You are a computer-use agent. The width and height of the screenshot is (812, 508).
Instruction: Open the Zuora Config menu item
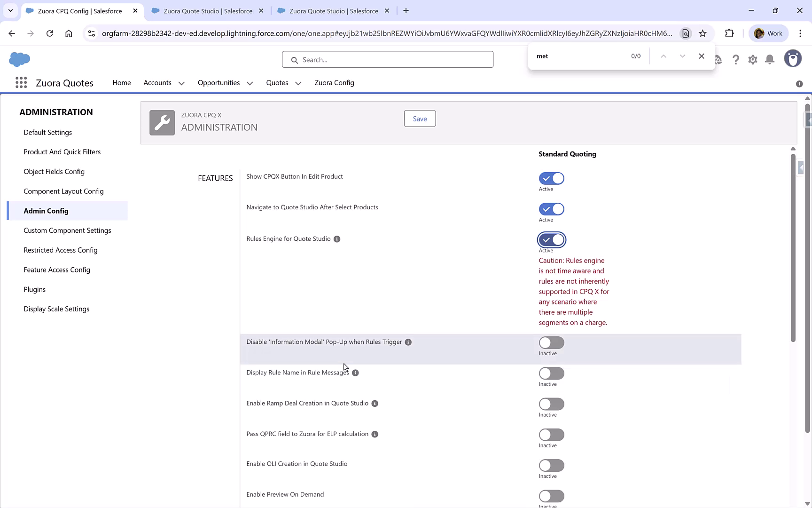[x=334, y=82]
